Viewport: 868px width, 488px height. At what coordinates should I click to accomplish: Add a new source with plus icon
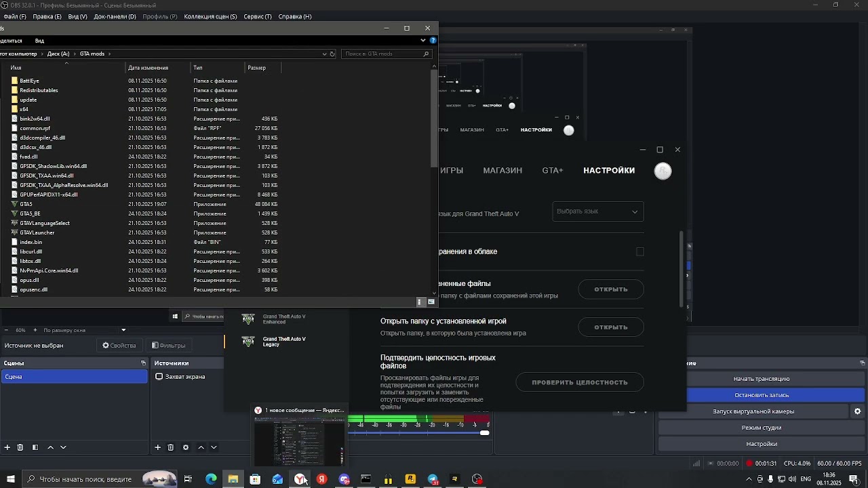[x=158, y=447]
